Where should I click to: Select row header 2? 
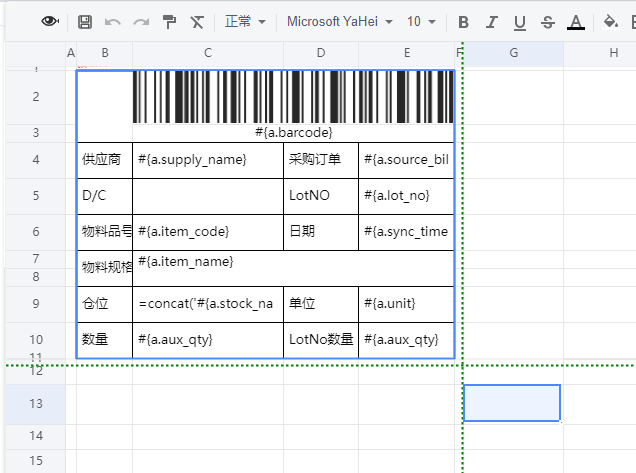[36, 97]
